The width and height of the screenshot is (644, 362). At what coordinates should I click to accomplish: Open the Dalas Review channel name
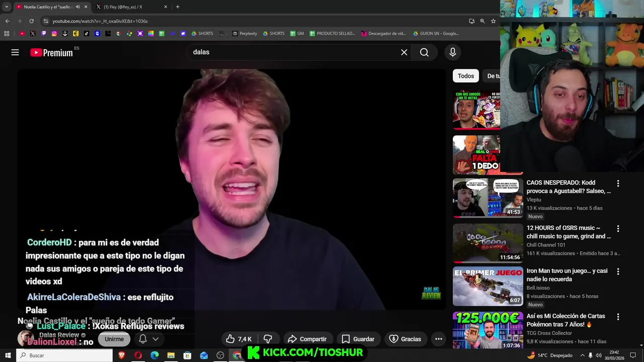[59, 335]
